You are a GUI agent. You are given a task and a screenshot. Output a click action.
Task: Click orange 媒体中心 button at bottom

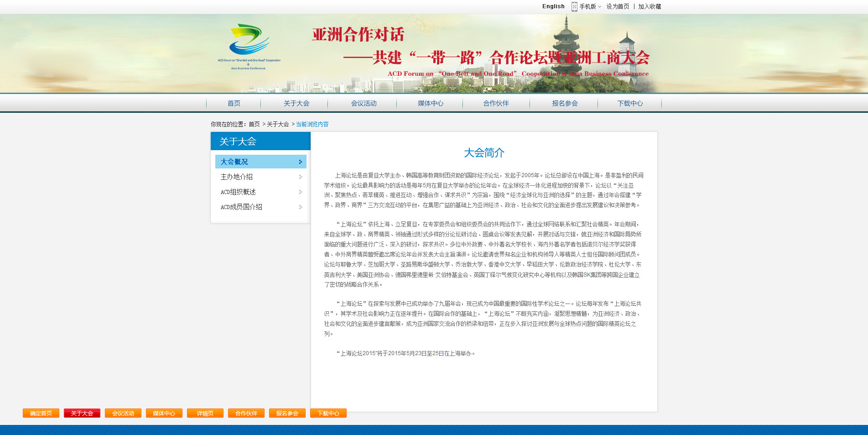(164, 413)
